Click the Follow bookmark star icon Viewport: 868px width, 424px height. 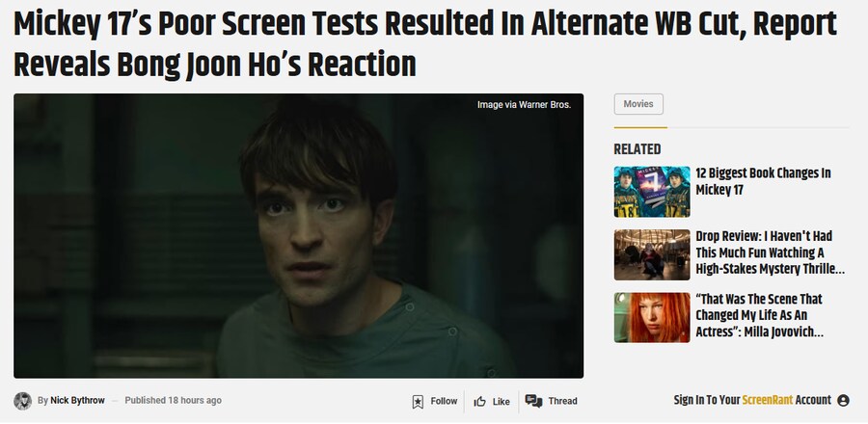(x=418, y=401)
